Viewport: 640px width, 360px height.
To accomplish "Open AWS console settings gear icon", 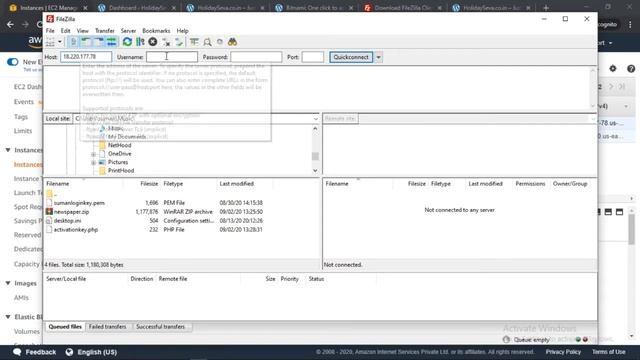I will pos(613,69).
